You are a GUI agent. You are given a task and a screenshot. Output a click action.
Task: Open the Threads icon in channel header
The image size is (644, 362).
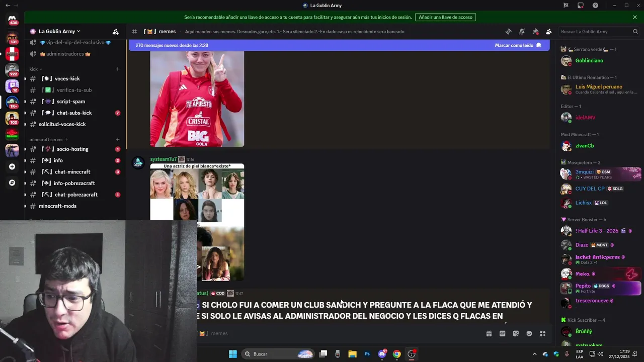(508, 31)
